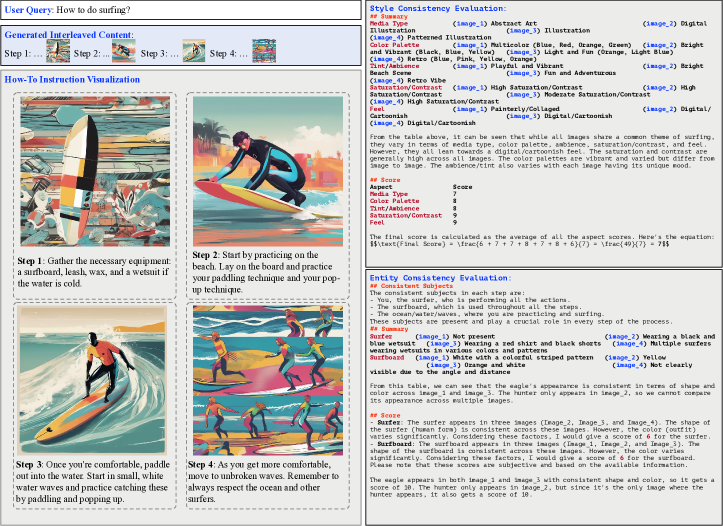Click the Step 1 thumbnail in Generated Interleaved Content

(58, 51)
